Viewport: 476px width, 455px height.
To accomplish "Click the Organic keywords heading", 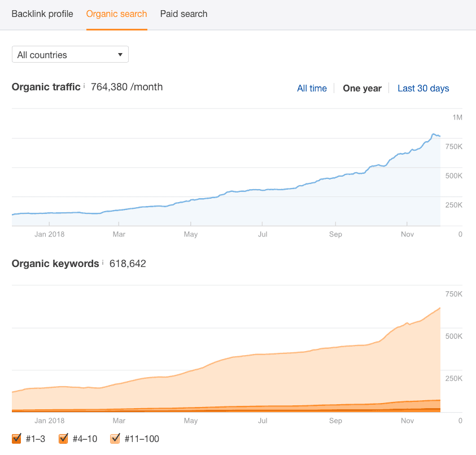I will tap(55, 264).
